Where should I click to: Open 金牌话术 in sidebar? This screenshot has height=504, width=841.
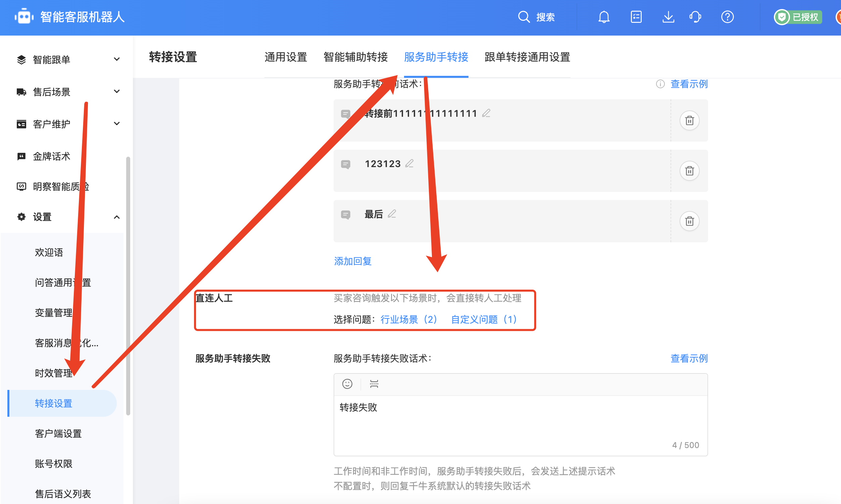tap(52, 156)
